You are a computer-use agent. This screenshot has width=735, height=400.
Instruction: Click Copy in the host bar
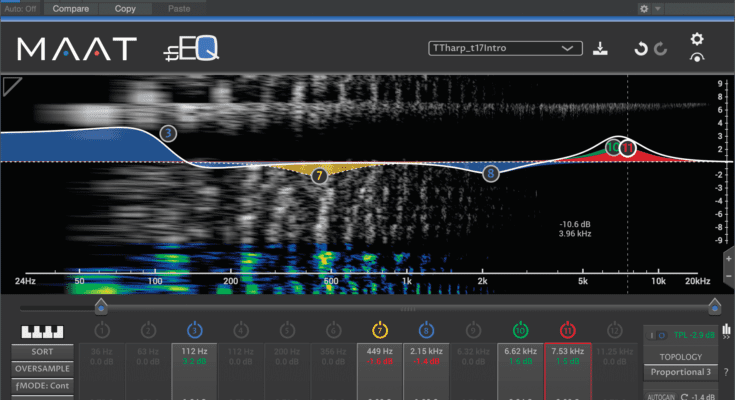click(126, 8)
